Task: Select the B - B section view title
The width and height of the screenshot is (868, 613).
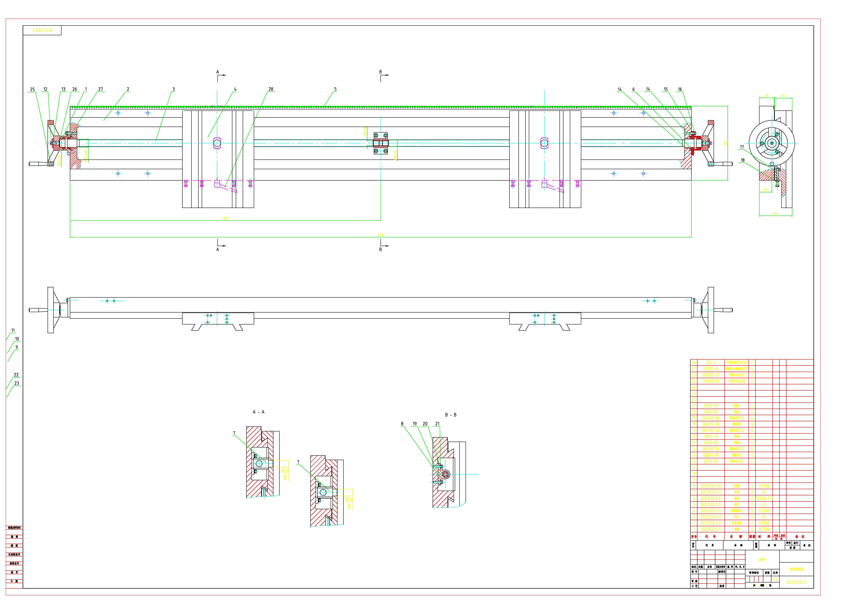Action: 451,415
